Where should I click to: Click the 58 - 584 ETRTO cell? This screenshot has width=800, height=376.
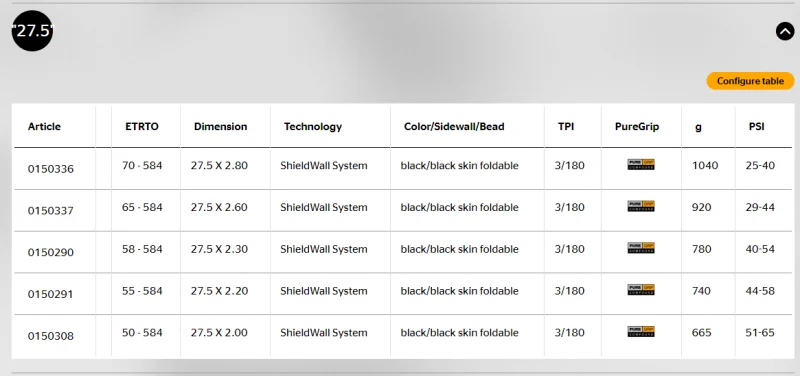142,249
